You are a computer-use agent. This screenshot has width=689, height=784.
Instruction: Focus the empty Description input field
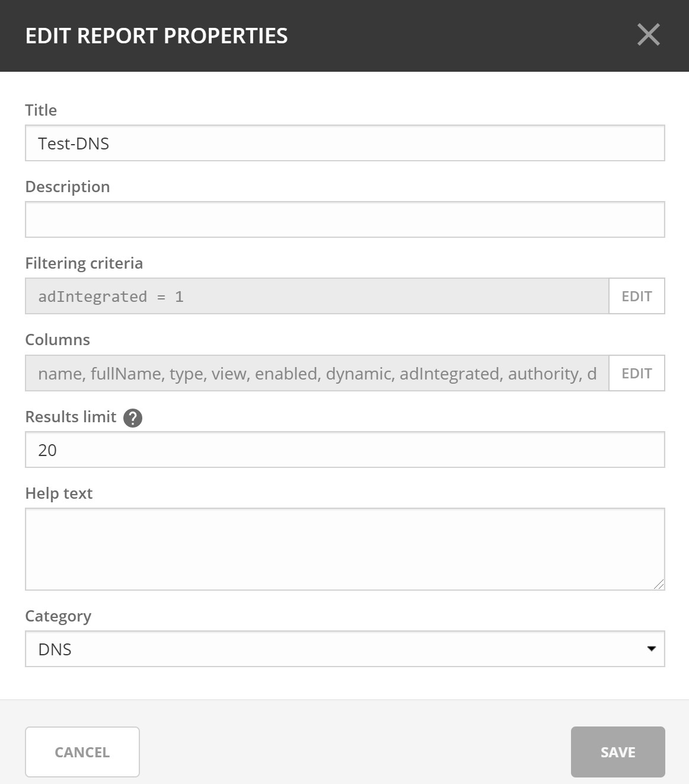[x=344, y=220]
